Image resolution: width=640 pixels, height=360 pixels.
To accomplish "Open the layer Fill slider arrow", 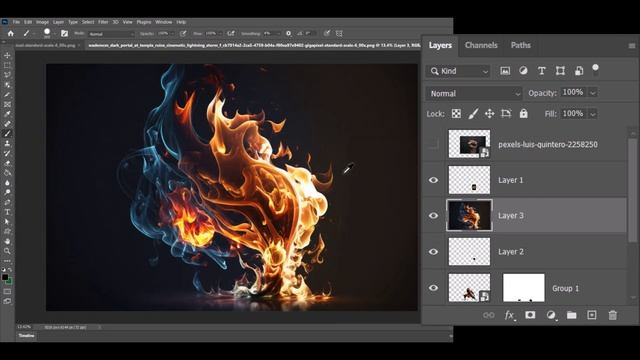I will click(x=593, y=114).
